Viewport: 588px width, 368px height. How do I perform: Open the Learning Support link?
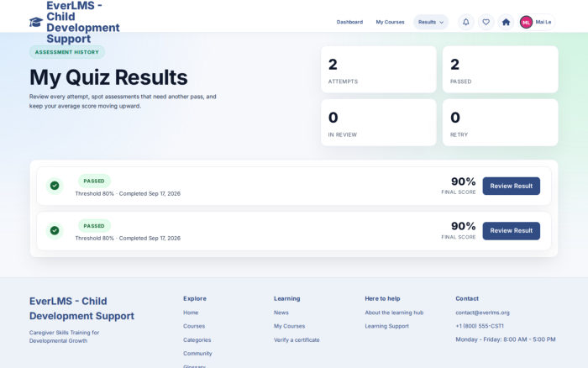(x=386, y=326)
